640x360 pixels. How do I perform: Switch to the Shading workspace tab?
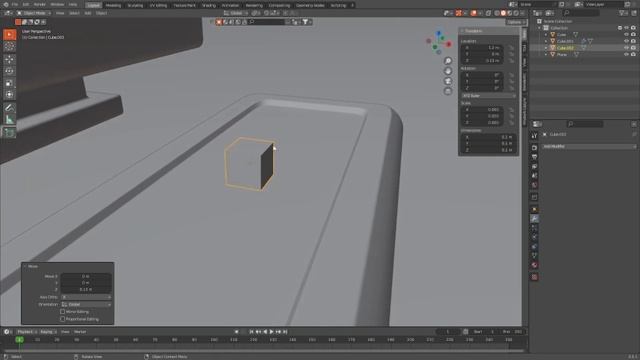pos(209,5)
